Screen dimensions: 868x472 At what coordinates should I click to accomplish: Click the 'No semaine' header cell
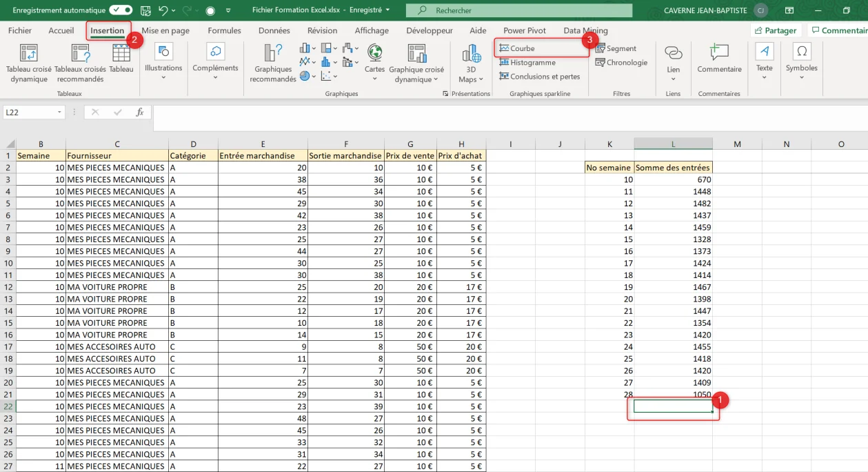(609, 168)
